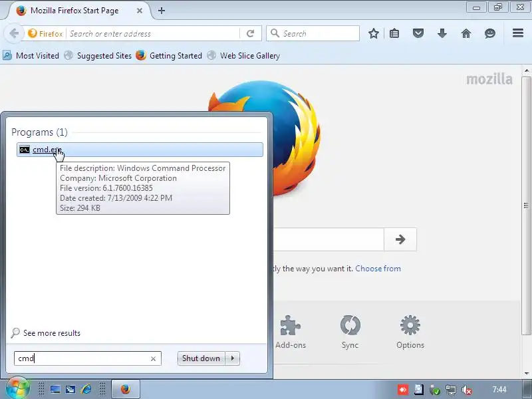Viewport: 532px width, 399px height.
Task: Expand the Shut down options arrow
Action: tap(232, 358)
